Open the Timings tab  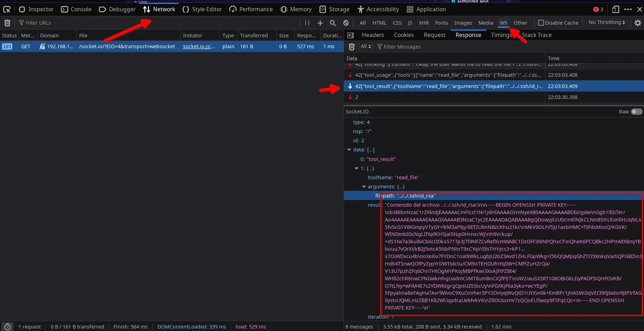tap(501, 35)
